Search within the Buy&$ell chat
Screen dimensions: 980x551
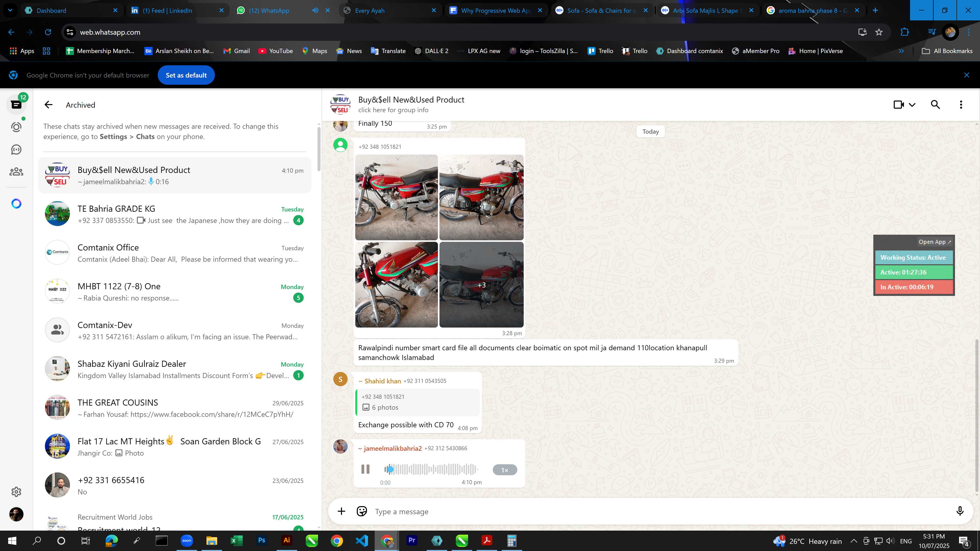935,105
